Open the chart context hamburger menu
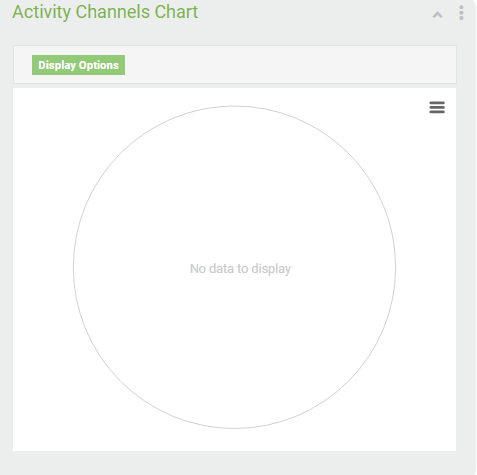477x475 pixels. pyautogui.click(x=437, y=107)
